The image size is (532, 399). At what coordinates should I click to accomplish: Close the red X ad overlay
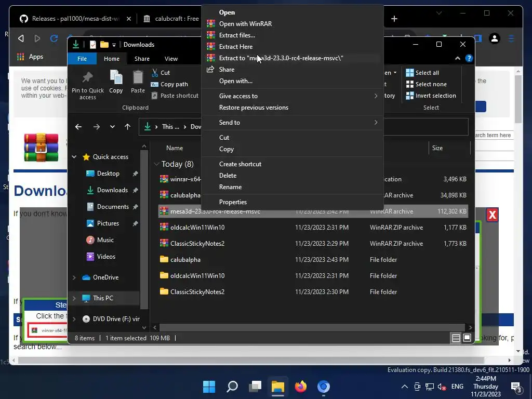tap(493, 215)
